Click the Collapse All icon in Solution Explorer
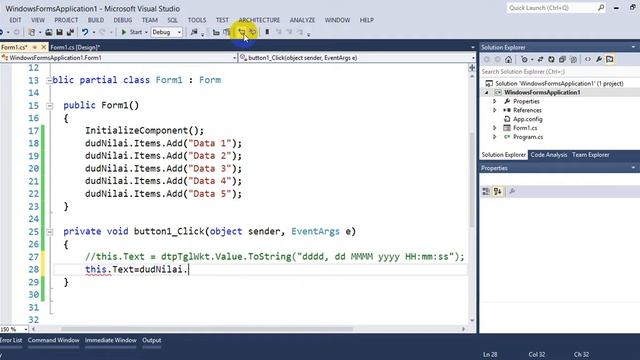The height and width of the screenshot is (360, 640). tap(562, 60)
